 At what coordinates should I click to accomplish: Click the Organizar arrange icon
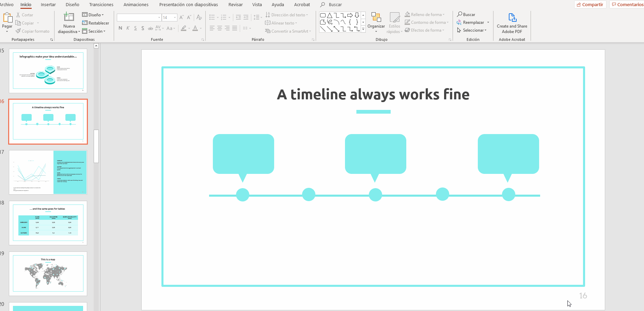pyautogui.click(x=376, y=18)
